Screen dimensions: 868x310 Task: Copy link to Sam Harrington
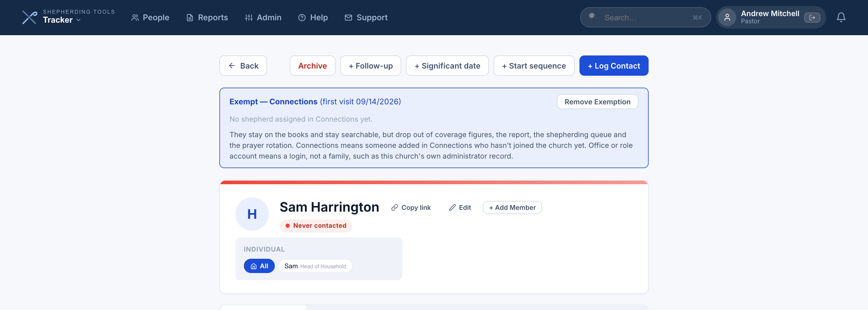411,207
